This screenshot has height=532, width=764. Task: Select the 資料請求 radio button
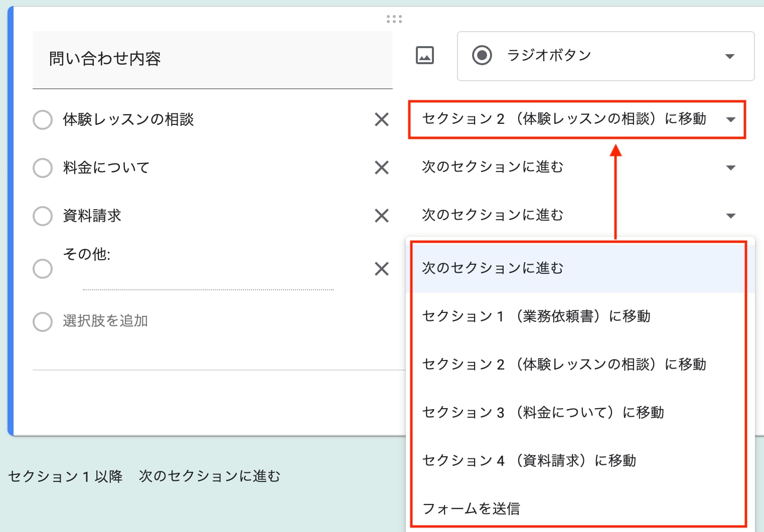[x=43, y=216]
